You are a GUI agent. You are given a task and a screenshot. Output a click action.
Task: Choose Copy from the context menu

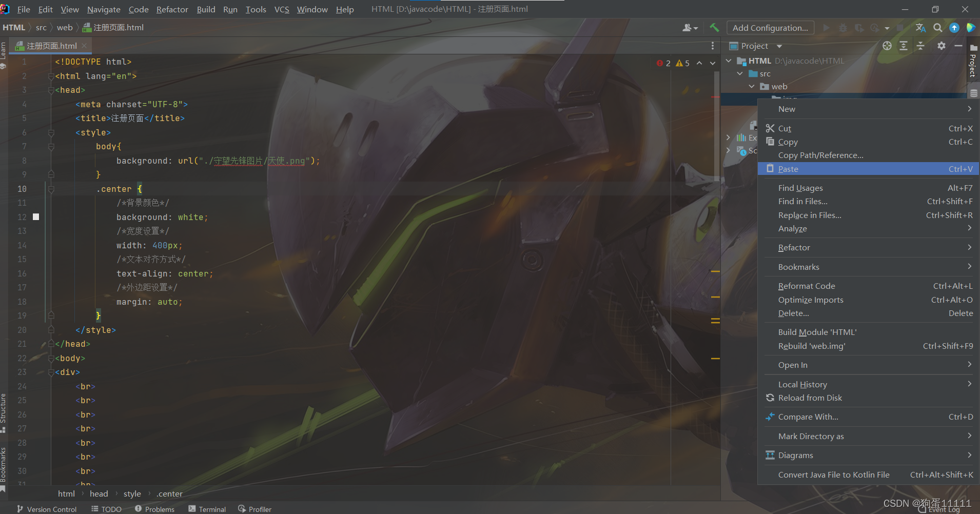[868, 142]
